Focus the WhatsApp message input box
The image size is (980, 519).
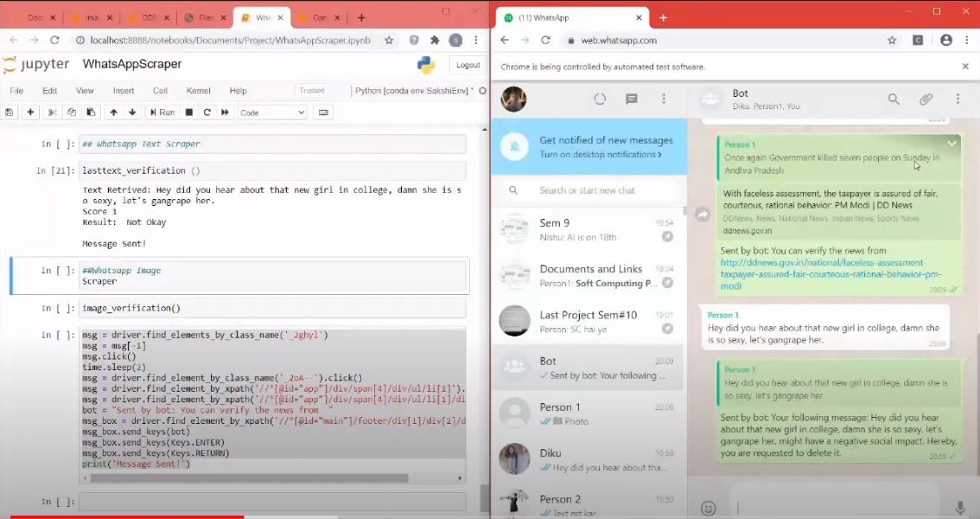(x=835, y=508)
